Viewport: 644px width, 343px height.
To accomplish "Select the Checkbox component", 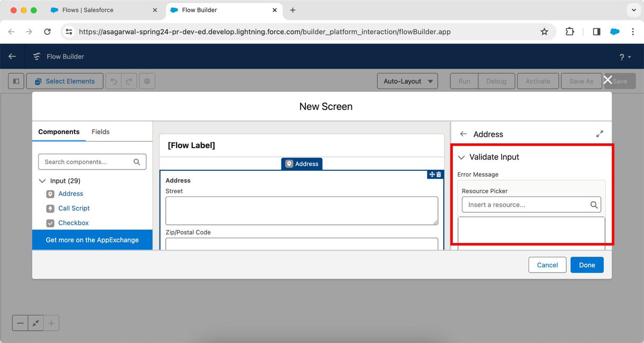I will 74,223.
